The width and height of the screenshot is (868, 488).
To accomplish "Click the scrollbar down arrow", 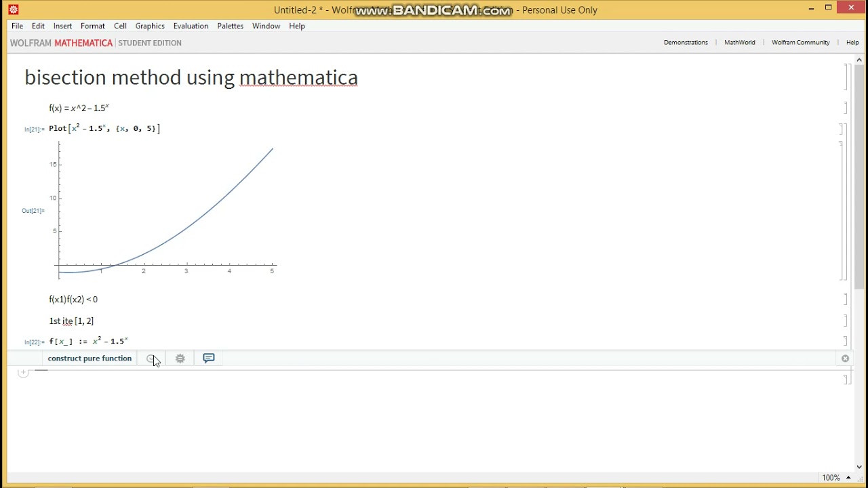I will pyautogui.click(x=859, y=466).
